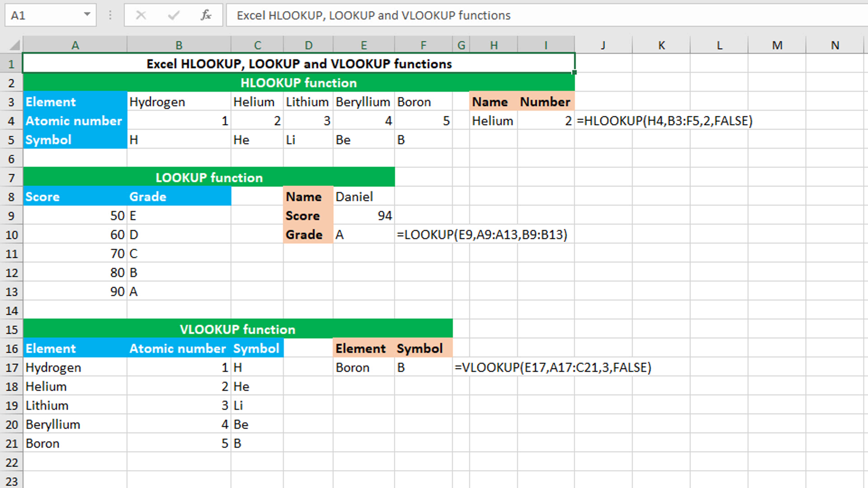Click the Enter checkmark icon in formula bar
Viewport: 868px width, 488px height.
(x=174, y=15)
